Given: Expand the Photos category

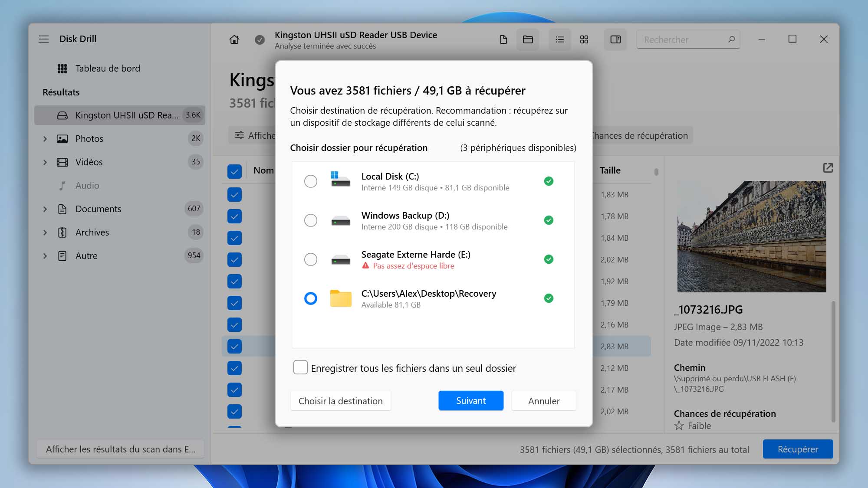Looking at the screenshot, I should click(45, 139).
